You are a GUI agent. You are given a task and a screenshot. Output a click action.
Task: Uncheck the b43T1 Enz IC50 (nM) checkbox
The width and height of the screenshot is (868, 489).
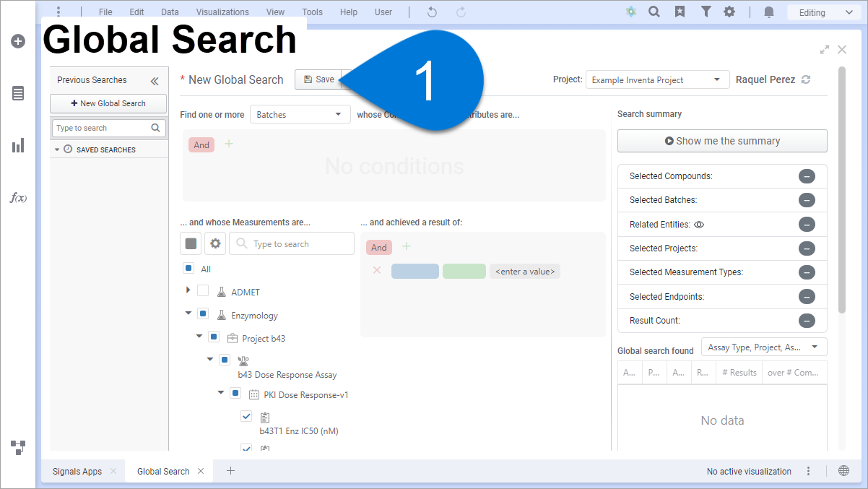pos(246,416)
